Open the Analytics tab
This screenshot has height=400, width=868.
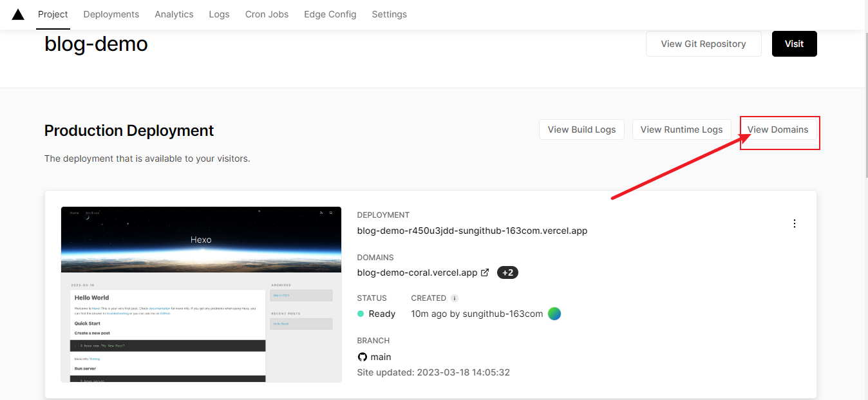click(174, 14)
